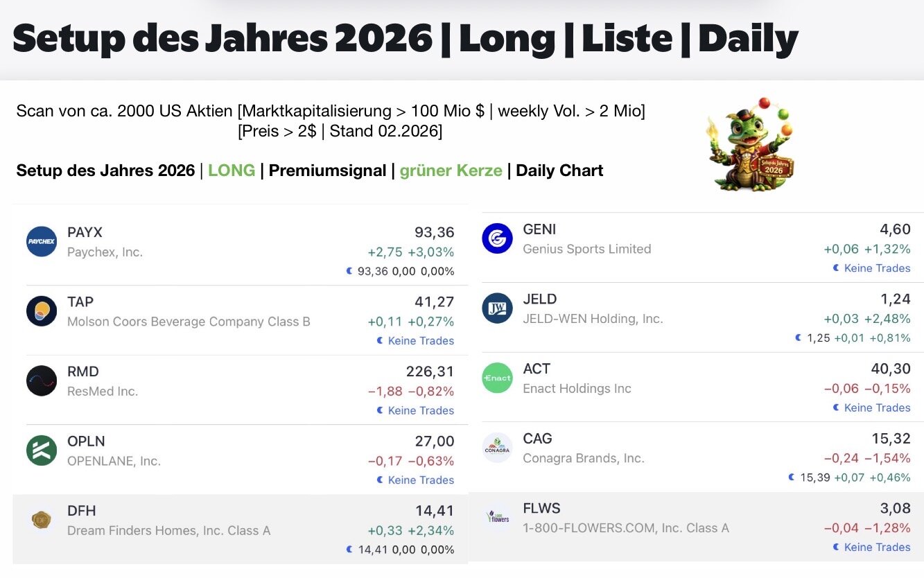Click the Genius Sports logo icon

[x=497, y=238]
